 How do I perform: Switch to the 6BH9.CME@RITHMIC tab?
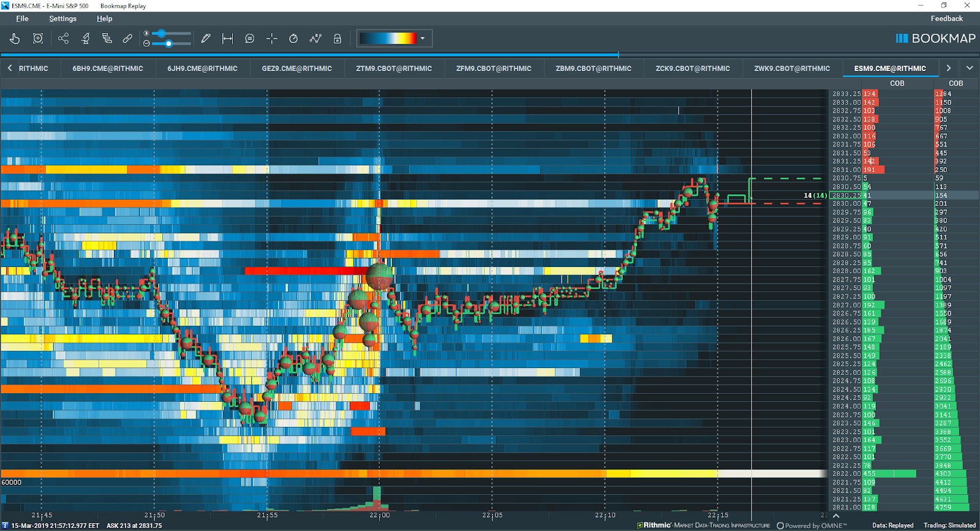pyautogui.click(x=108, y=69)
